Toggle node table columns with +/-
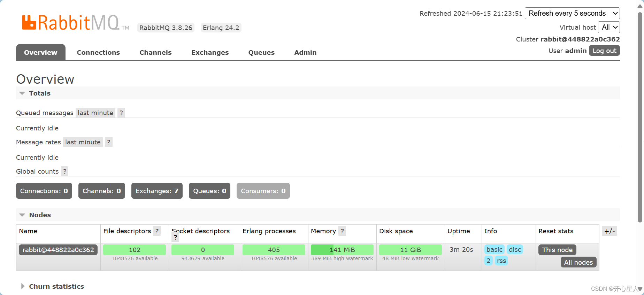The width and height of the screenshot is (644, 295). pos(609,231)
